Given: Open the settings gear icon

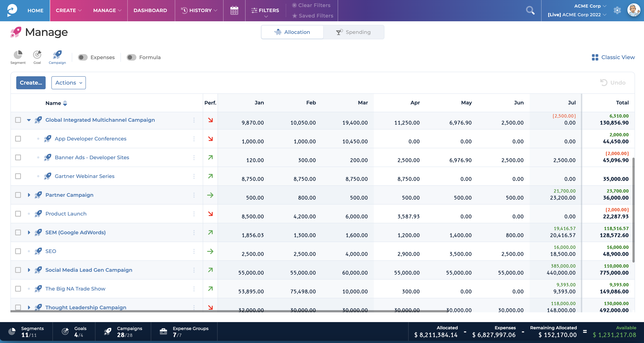Looking at the screenshot, I should tap(617, 10).
